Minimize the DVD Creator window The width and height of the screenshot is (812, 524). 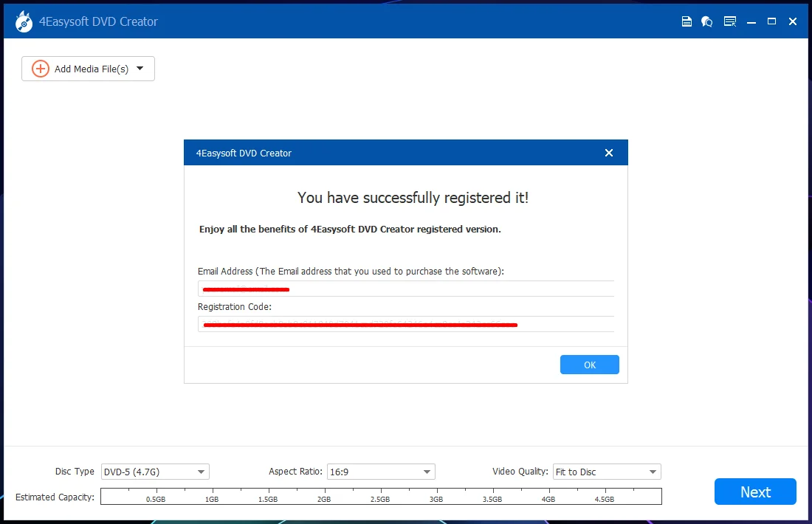[751, 22]
